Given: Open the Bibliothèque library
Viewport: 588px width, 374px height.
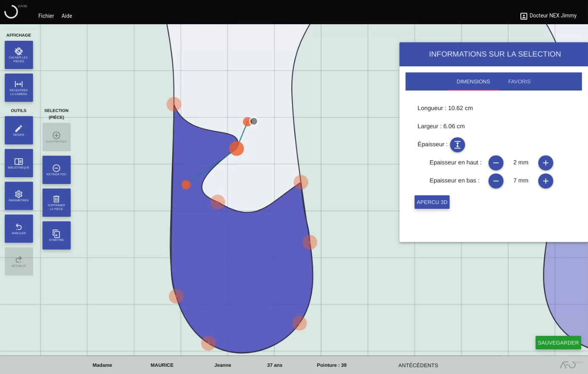Looking at the screenshot, I should pos(19,163).
